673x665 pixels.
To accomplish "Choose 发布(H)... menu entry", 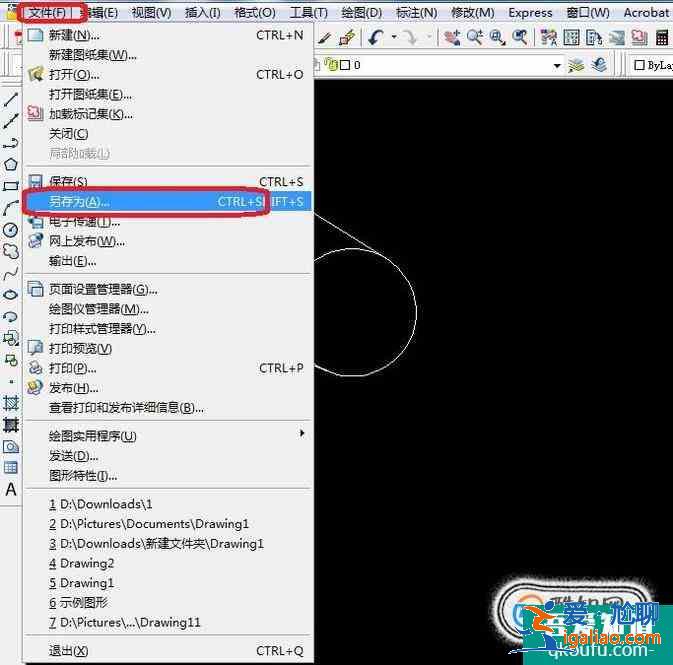I will pyautogui.click(x=168, y=388).
